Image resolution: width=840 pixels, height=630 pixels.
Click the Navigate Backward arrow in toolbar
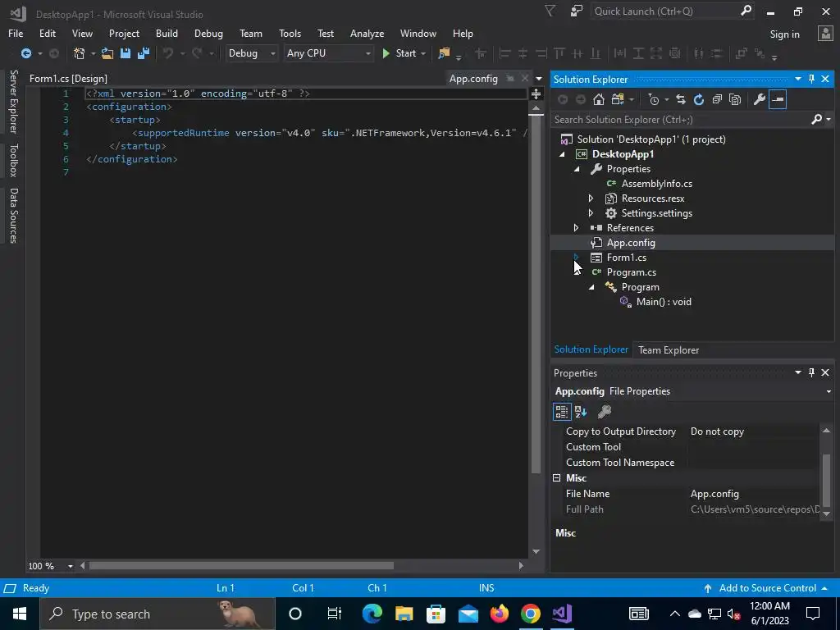coord(25,53)
